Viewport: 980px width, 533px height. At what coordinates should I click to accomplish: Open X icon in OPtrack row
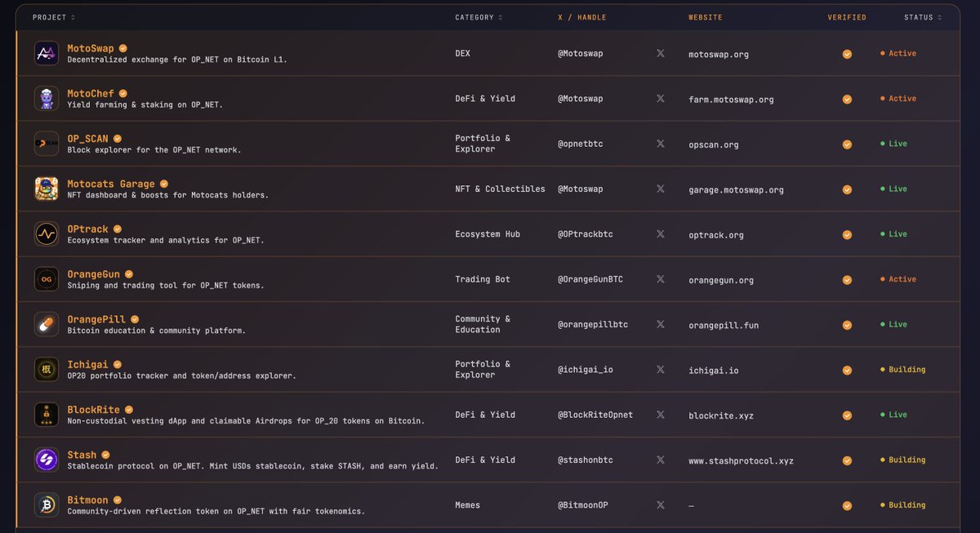tap(661, 233)
